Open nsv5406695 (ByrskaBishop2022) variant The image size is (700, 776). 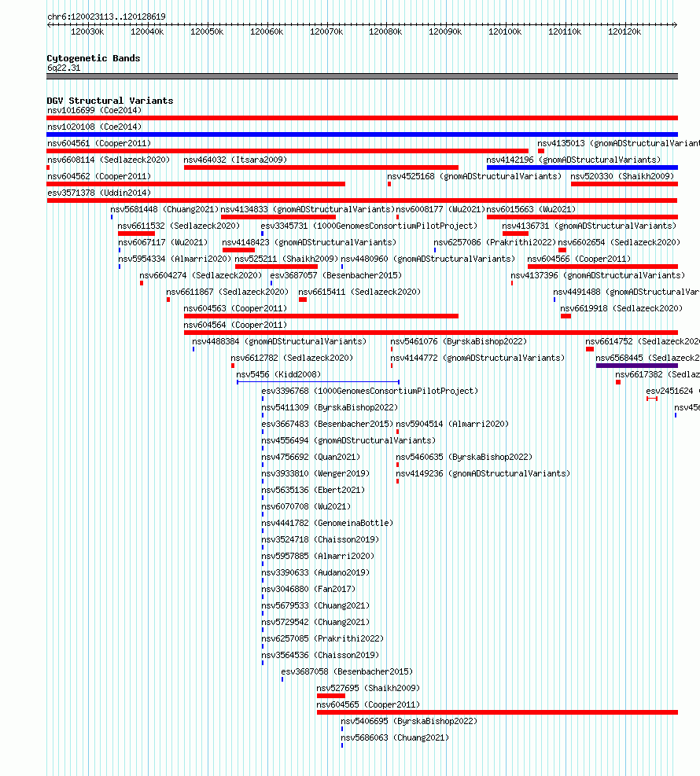coord(409,721)
